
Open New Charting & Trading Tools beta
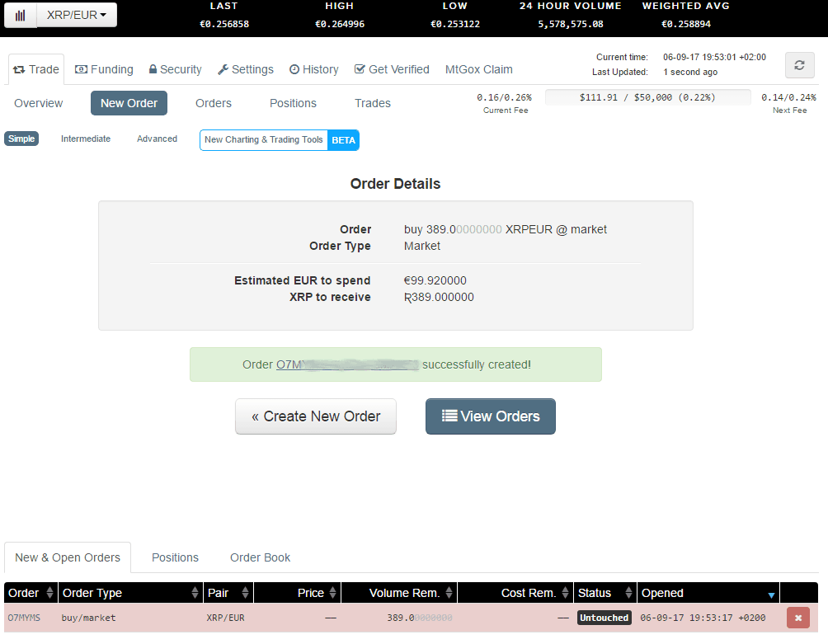tap(279, 140)
